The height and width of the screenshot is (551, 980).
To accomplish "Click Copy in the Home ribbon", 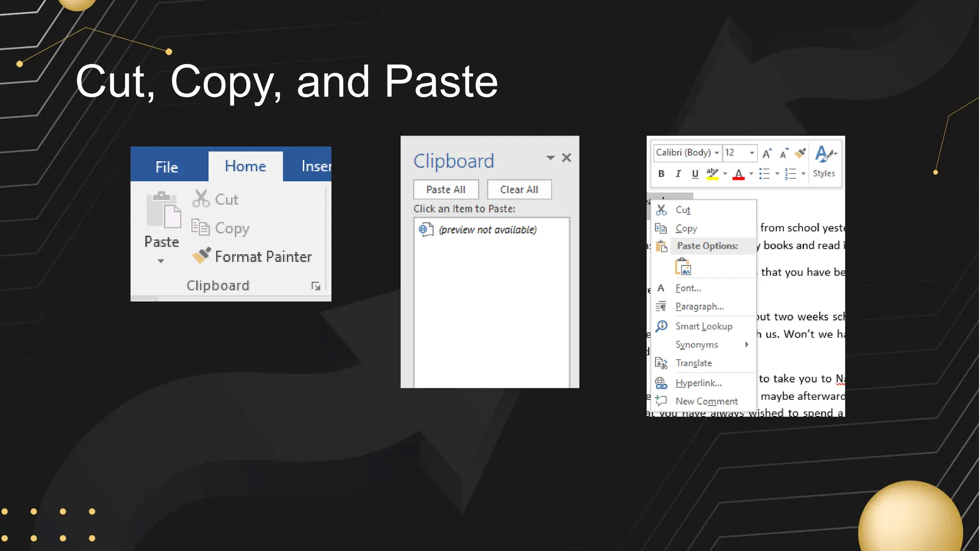I will [221, 228].
